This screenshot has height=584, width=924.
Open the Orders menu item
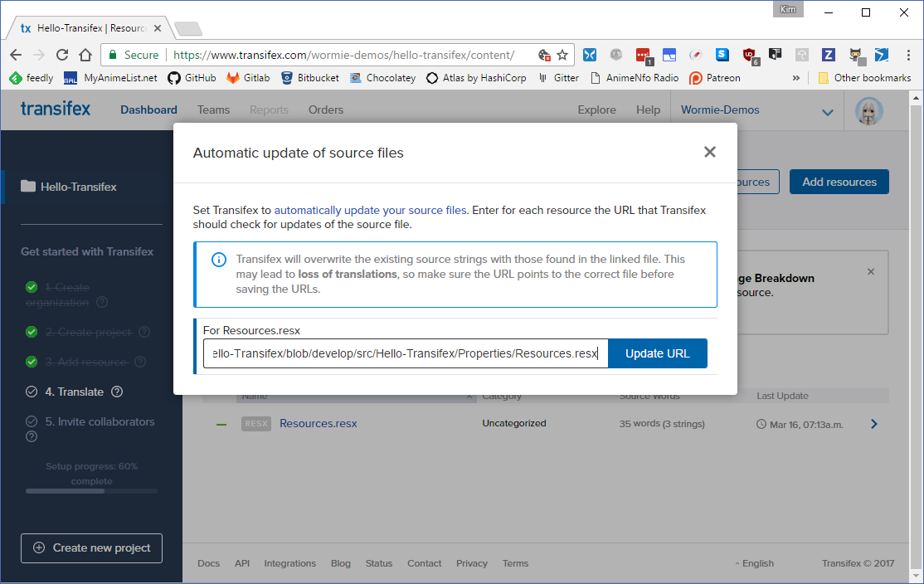coord(326,110)
